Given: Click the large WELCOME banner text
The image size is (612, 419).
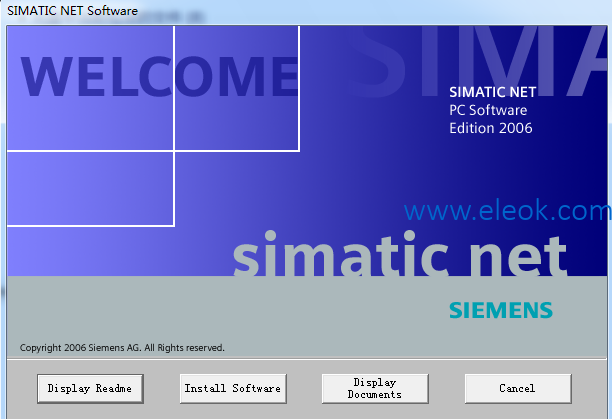Looking at the screenshot, I should pyautogui.click(x=160, y=76).
